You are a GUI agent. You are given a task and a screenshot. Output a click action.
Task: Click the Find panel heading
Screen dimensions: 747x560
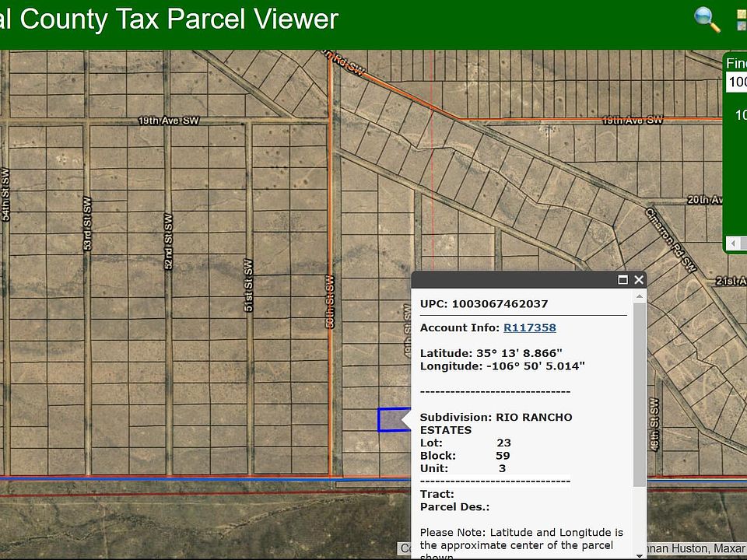click(x=736, y=63)
